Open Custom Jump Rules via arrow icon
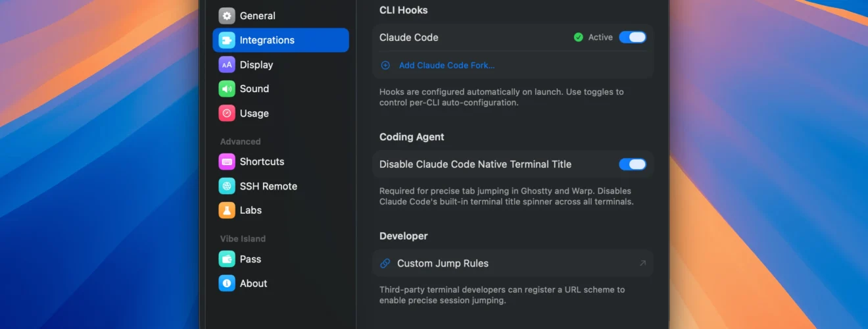Screen dimensions: 868x329 (x=642, y=263)
